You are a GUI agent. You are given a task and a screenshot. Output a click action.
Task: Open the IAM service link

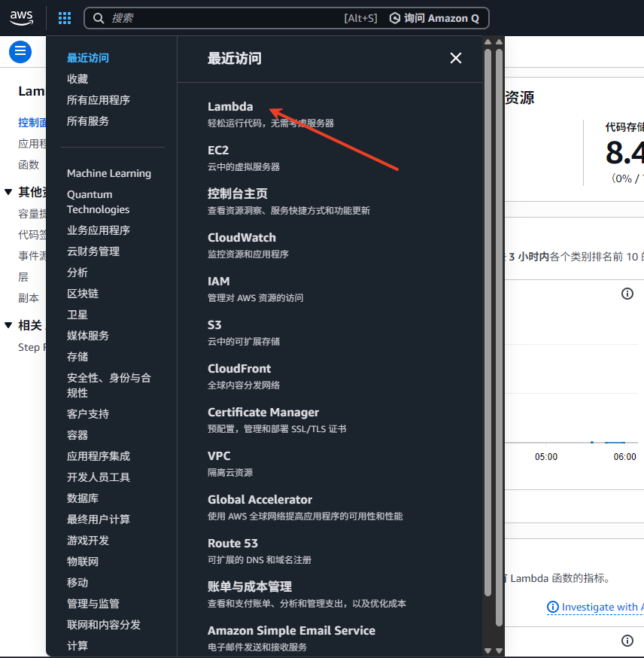coord(218,281)
